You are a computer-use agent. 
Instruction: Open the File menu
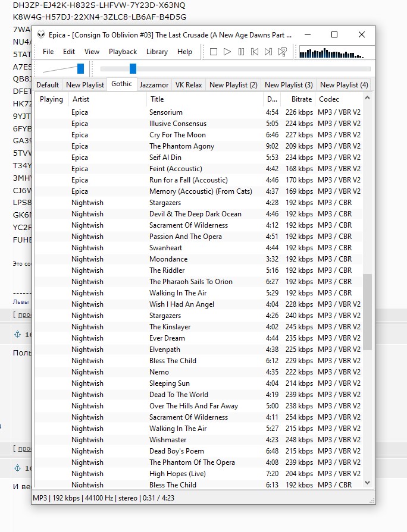[48, 52]
